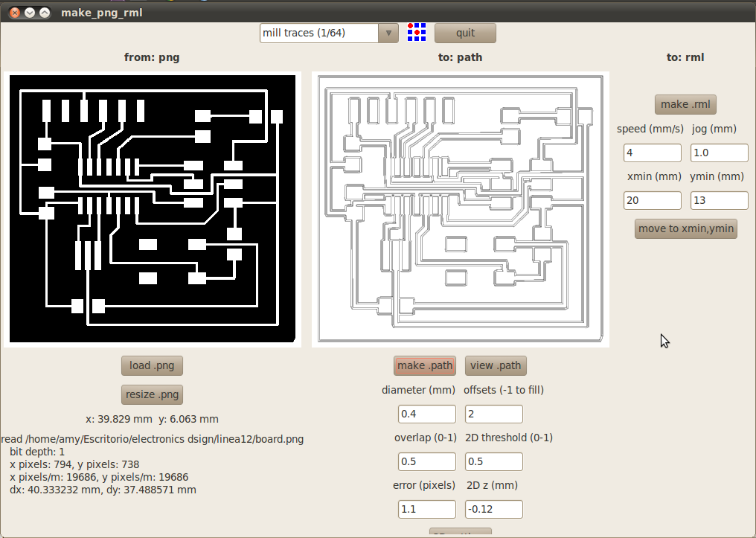Click the 'overlap (0-1)' label

[426, 438]
